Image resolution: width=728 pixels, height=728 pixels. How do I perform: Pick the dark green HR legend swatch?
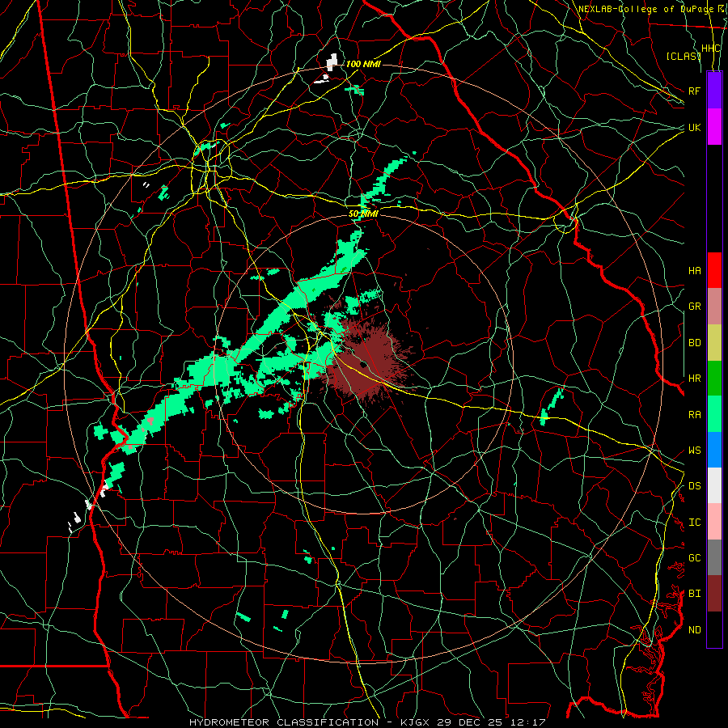coord(714,378)
